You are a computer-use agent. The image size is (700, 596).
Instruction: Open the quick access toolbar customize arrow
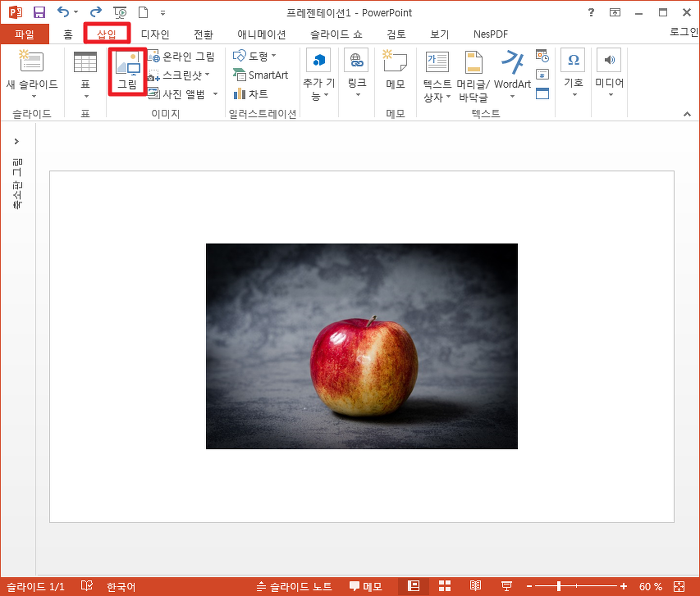163,13
